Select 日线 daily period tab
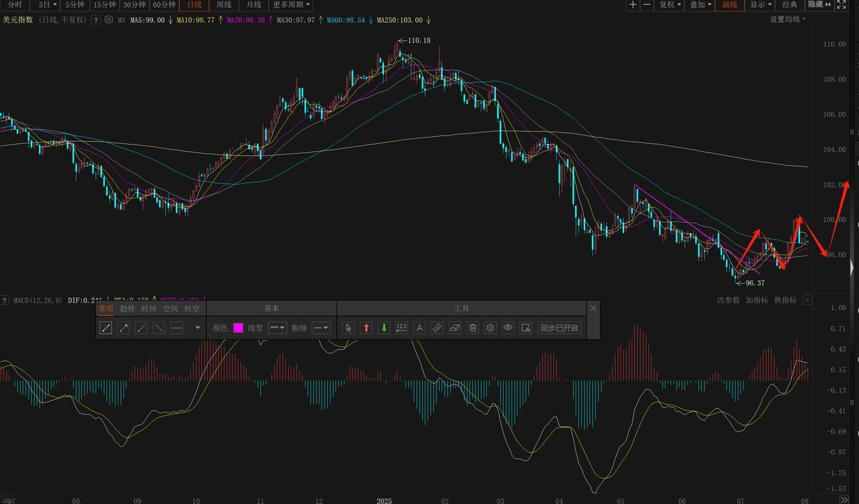Viewport: 859px width, 504px height. click(x=194, y=5)
